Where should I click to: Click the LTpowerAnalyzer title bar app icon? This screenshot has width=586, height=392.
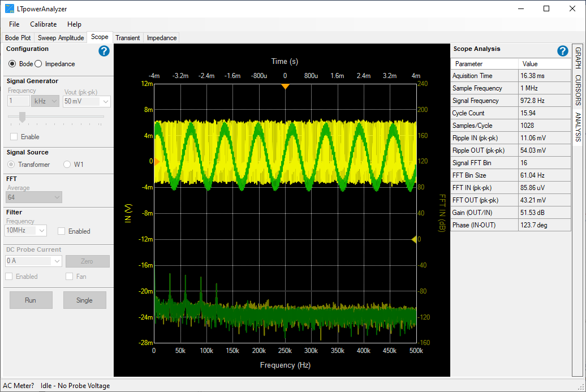pos(10,9)
